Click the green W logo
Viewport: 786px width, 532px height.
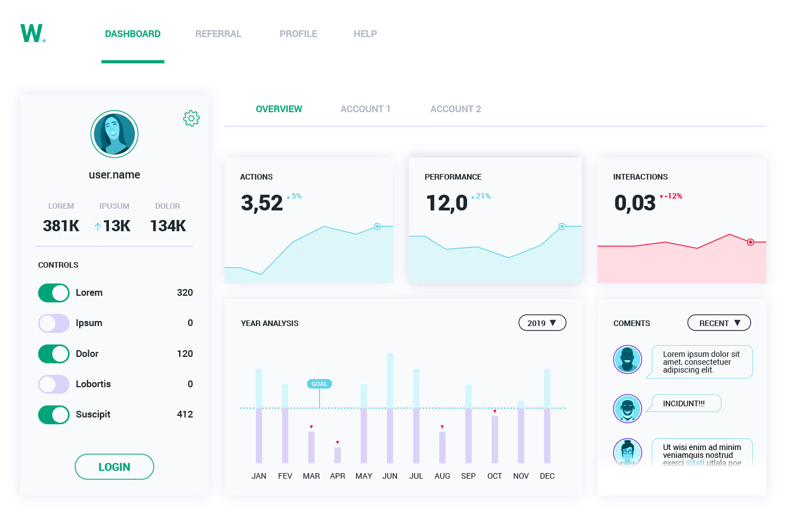pyautogui.click(x=33, y=34)
